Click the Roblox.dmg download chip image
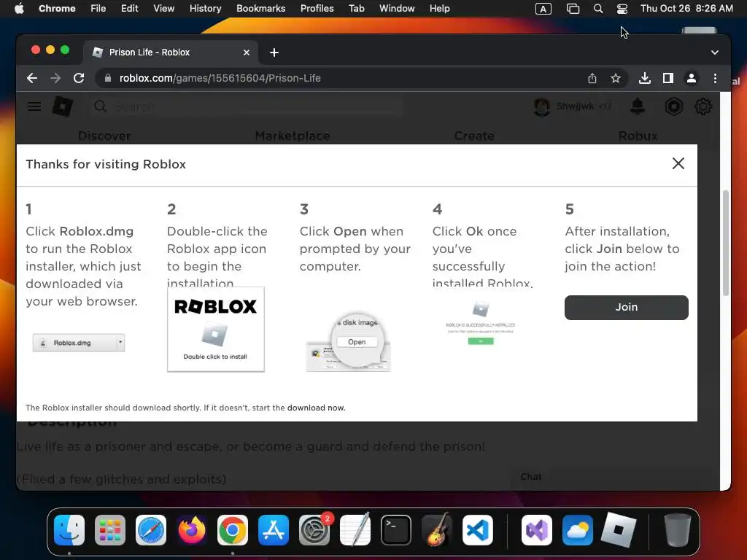747x560 pixels. tap(79, 343)
